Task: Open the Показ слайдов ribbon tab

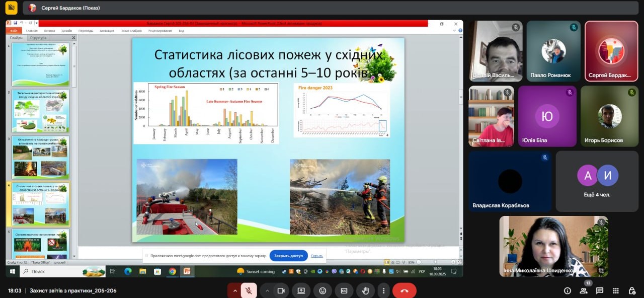Action: click(131, 31)
